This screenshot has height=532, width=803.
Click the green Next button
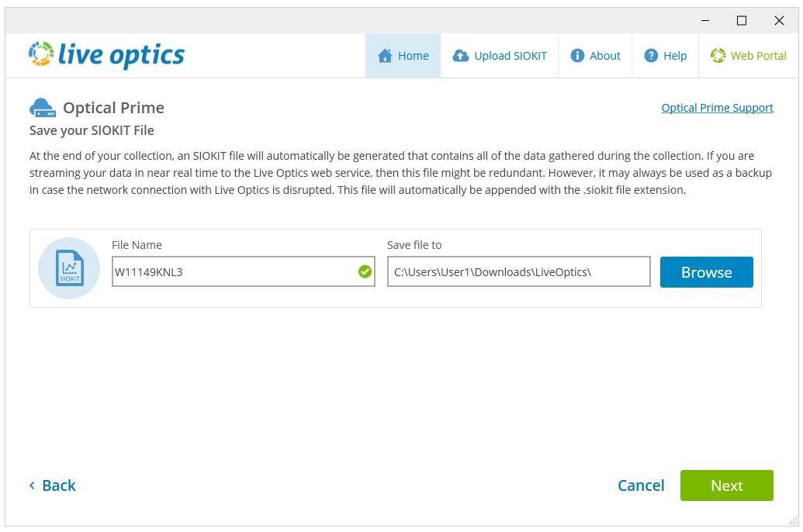(726, 485)
